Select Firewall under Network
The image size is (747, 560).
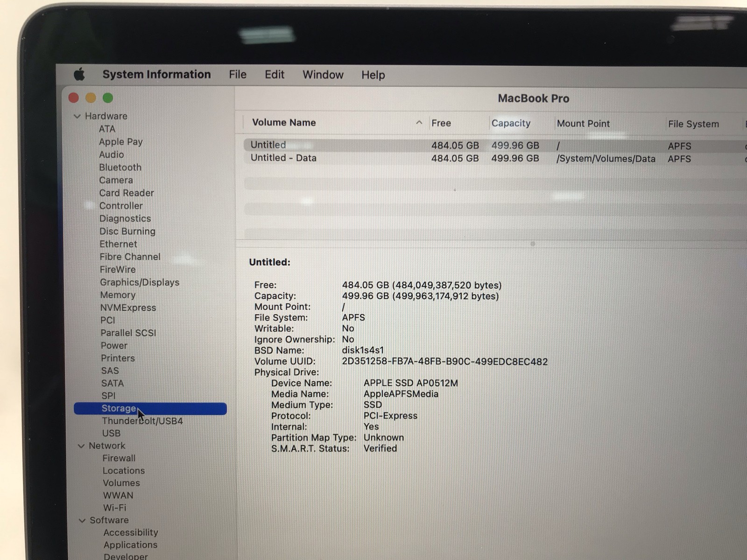pyautogui.click(x=119, y=458)
